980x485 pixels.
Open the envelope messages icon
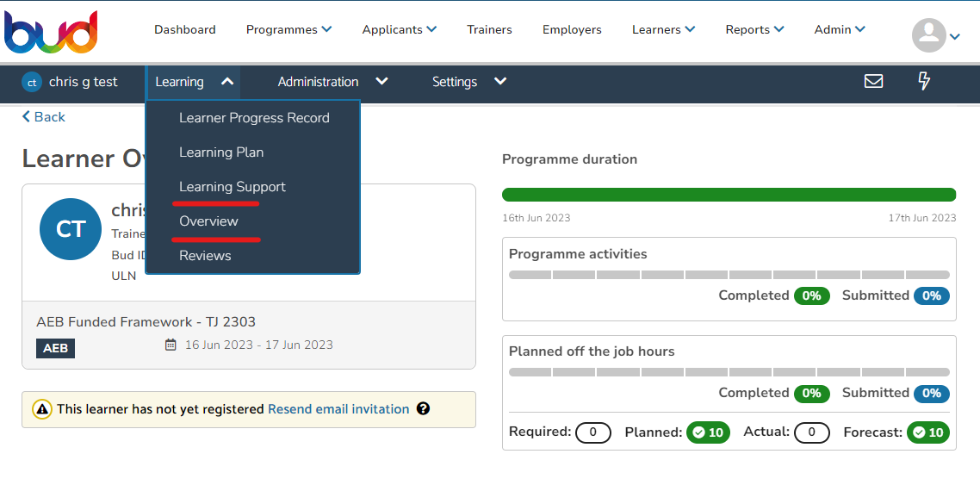click(873, 81)
